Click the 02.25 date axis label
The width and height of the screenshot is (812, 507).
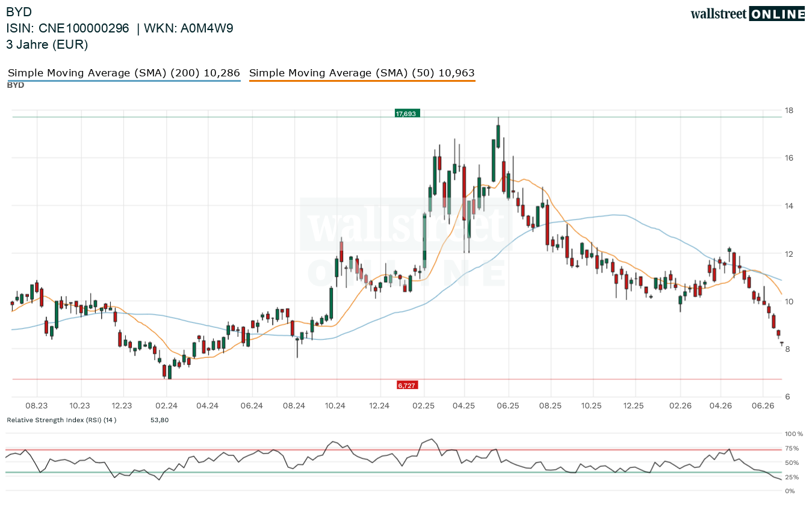423,406
